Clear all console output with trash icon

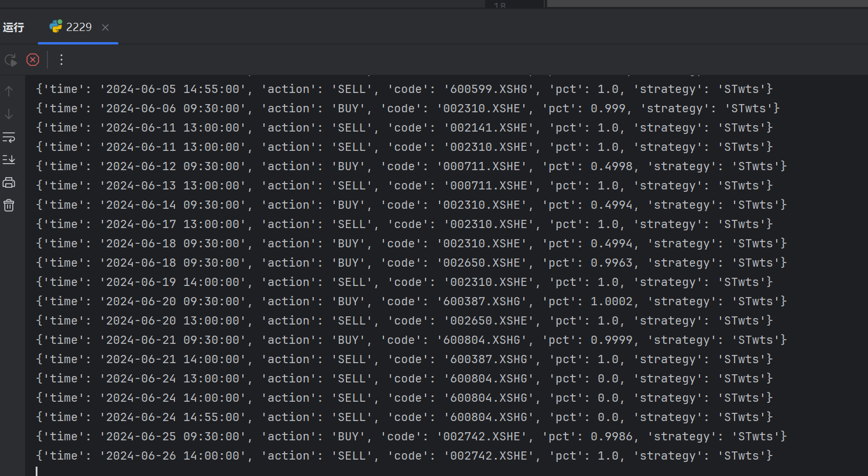9,205
